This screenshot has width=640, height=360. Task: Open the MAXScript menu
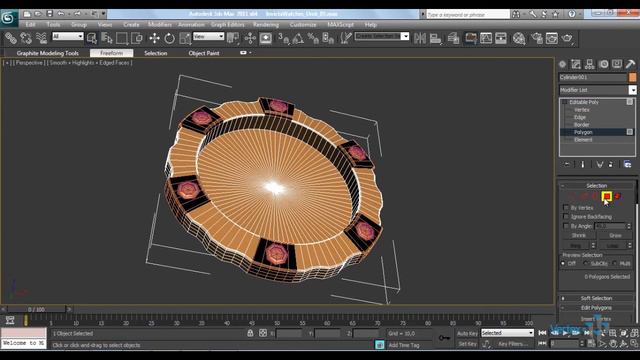(340, 24)
